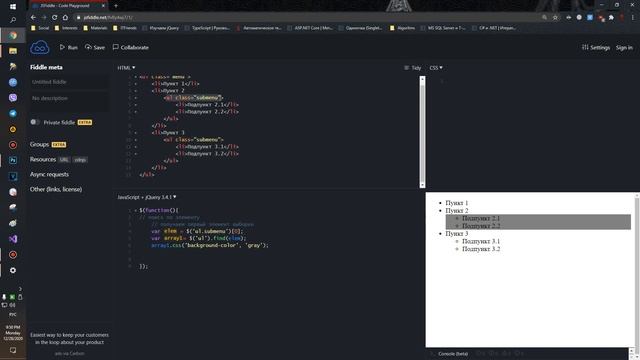Screen dimensions: 640x360
Task: Expand the Resources section
Action: [x=43, y=160]
